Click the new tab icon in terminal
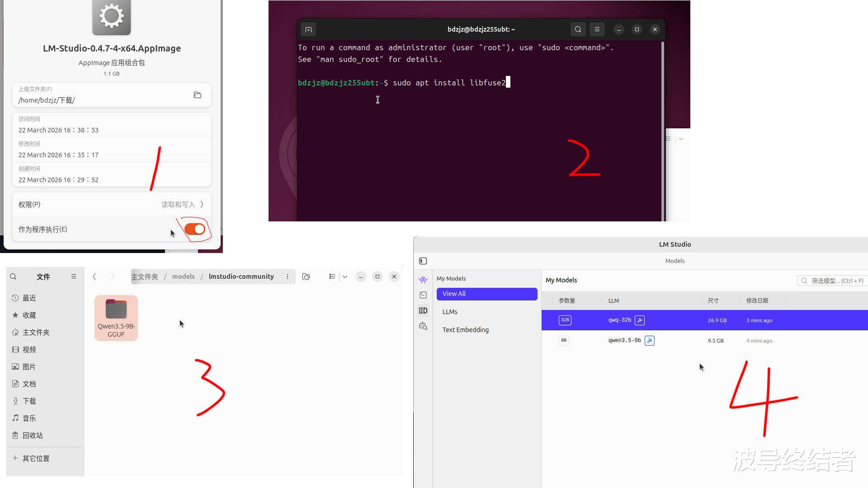The image size is (868, 488). [308, 29]
